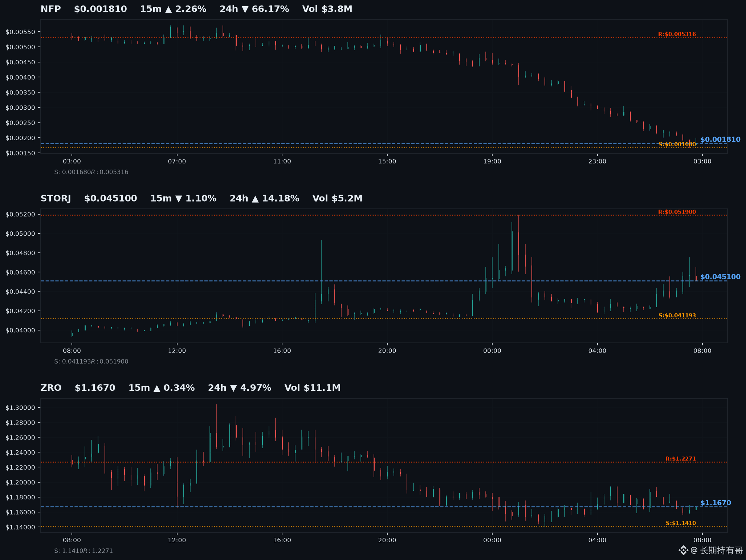
Task: Click the white $0.001810 price in NFP header
Action: (101, 9)
